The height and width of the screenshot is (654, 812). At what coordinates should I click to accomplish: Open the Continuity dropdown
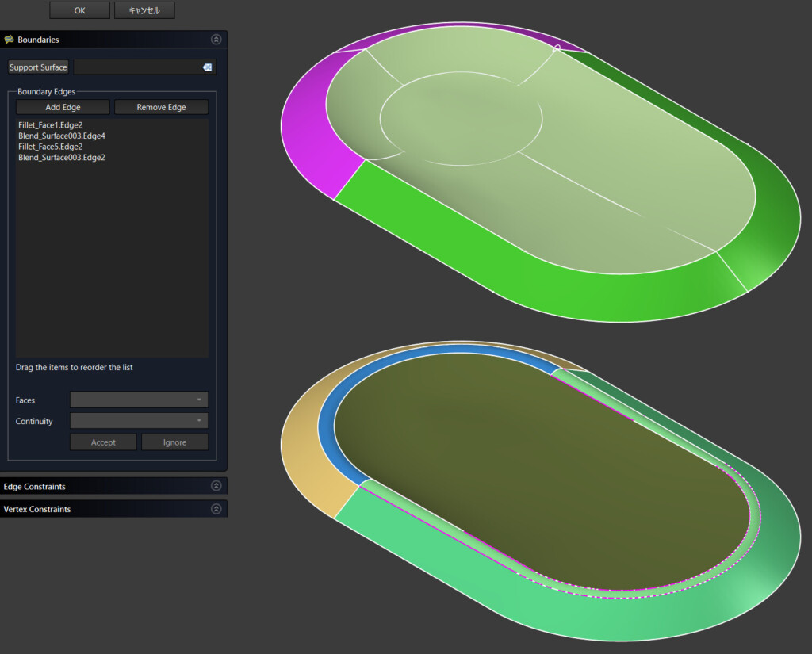(x=139, y=421)
